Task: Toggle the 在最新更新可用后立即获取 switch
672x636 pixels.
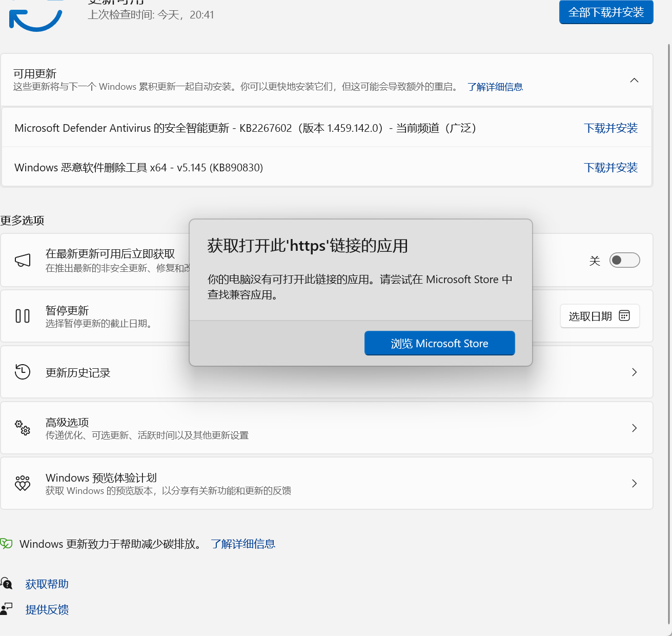Action: [624, 260]
